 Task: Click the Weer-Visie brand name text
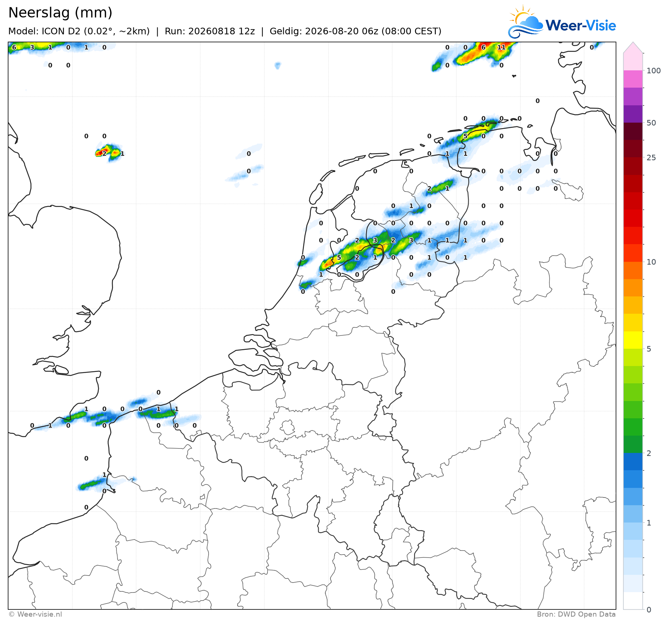[581, 25]
